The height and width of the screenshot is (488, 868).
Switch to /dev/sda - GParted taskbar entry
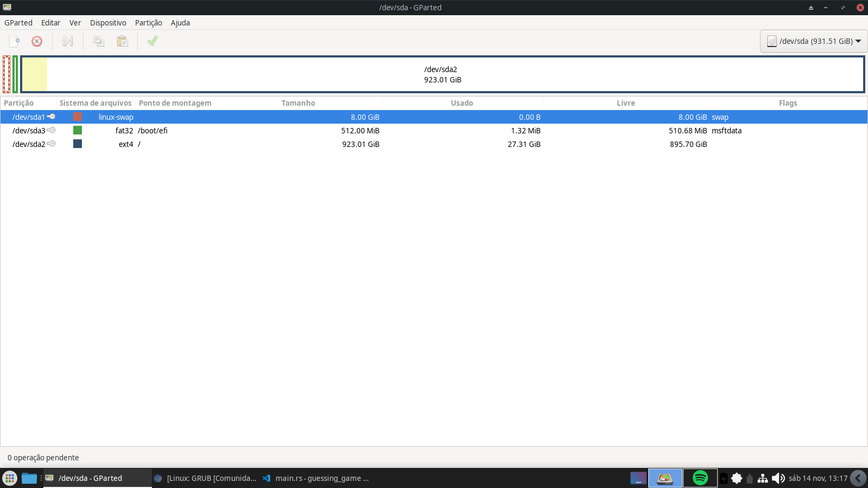tap(98, 478)
